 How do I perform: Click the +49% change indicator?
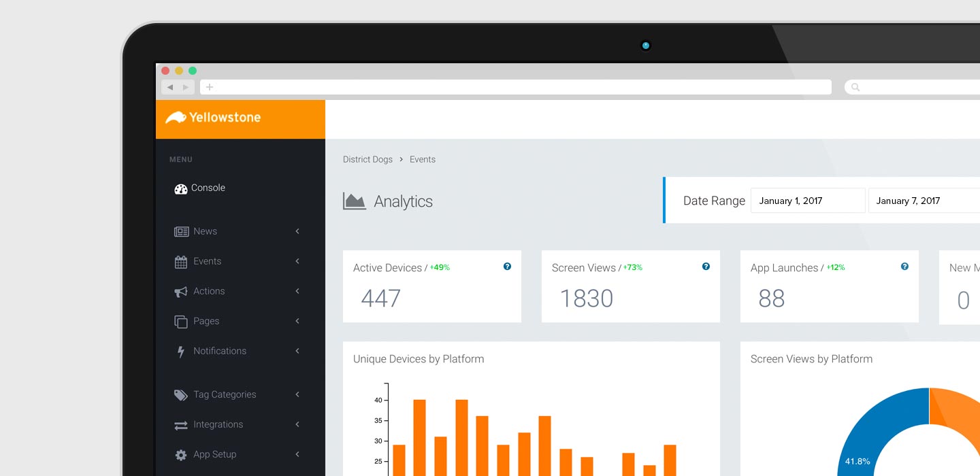coord(440,268)
